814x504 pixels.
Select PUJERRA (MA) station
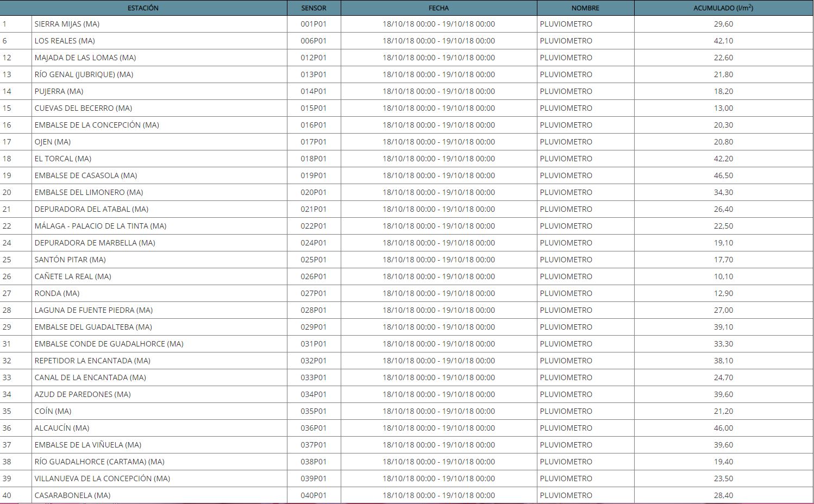pos(59,91)
